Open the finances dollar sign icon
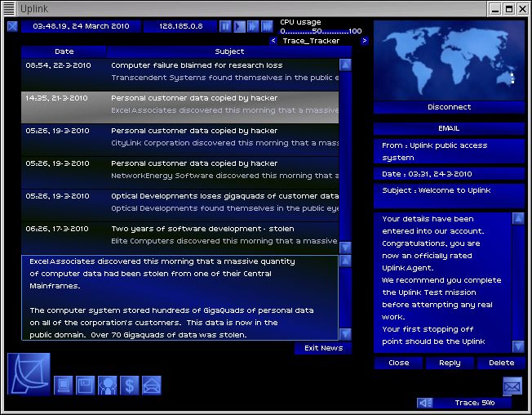 pyautogui.click(x=130, y=386)
